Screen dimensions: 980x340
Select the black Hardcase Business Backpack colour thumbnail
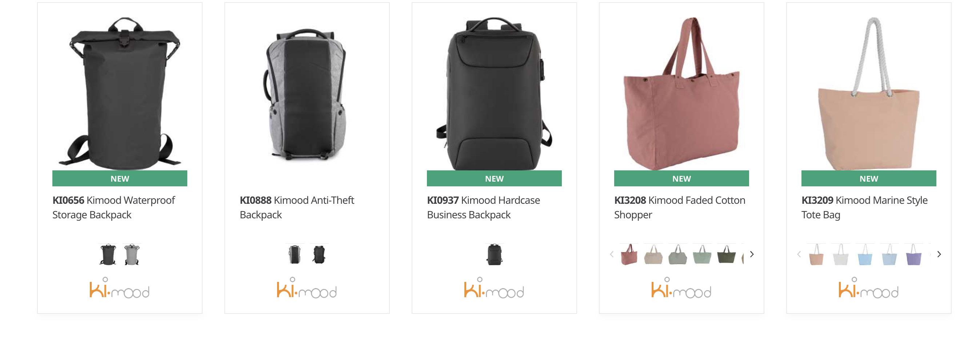(x=494, y=255)
